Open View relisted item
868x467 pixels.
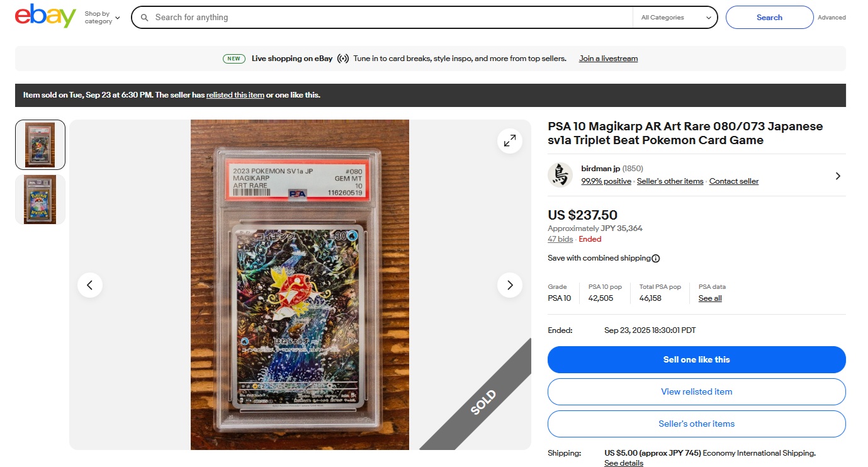[x=697, y=391]
